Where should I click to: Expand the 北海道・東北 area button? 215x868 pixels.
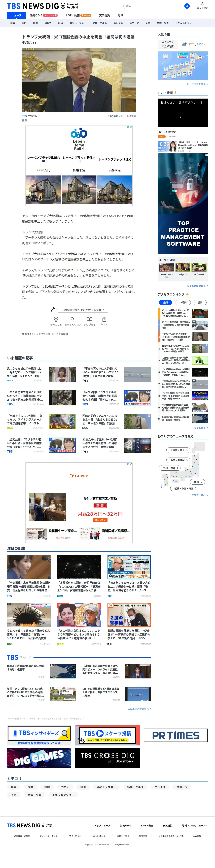(x=178, y=450)
